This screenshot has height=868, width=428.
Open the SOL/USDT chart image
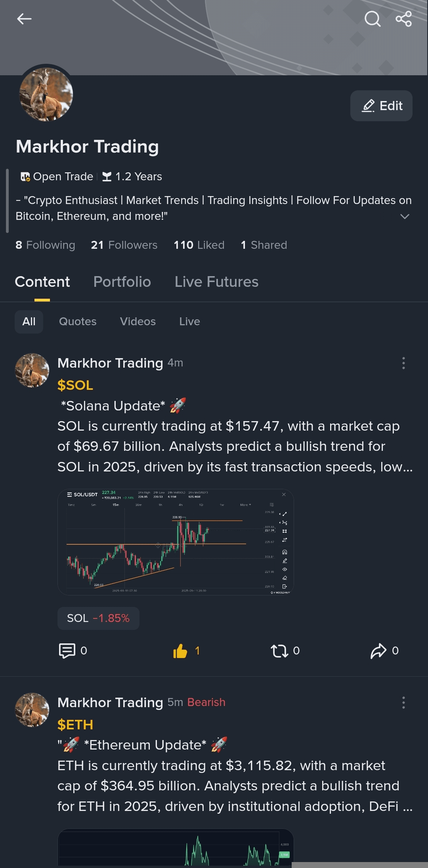176,542
